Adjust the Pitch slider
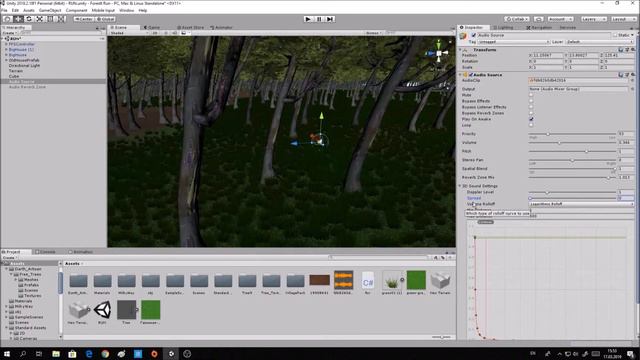The width and height of the screenshot is (640, 360). [572, 151]
